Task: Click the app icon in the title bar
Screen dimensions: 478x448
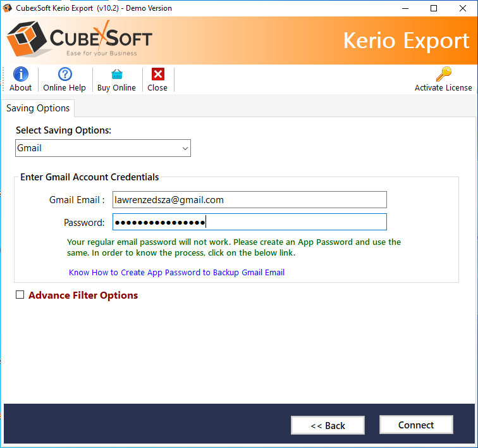Action: pyautogui.click(x=8, y=8)
